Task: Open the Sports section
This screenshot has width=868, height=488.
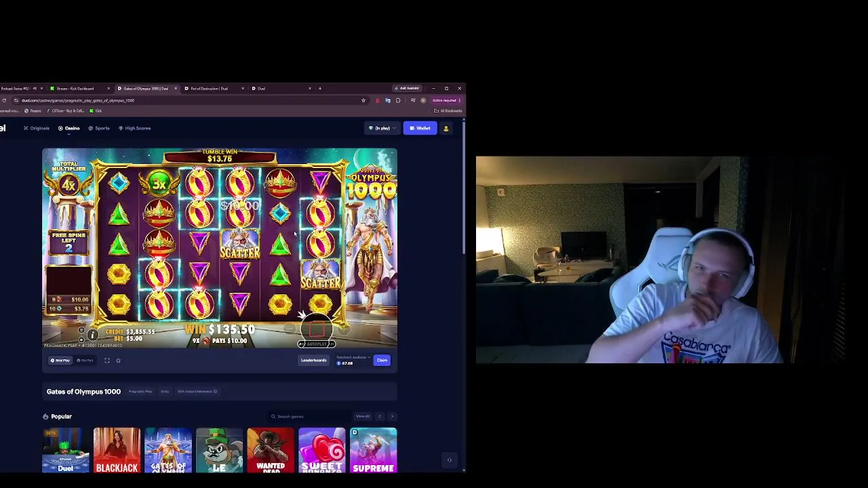Action: 99,128
